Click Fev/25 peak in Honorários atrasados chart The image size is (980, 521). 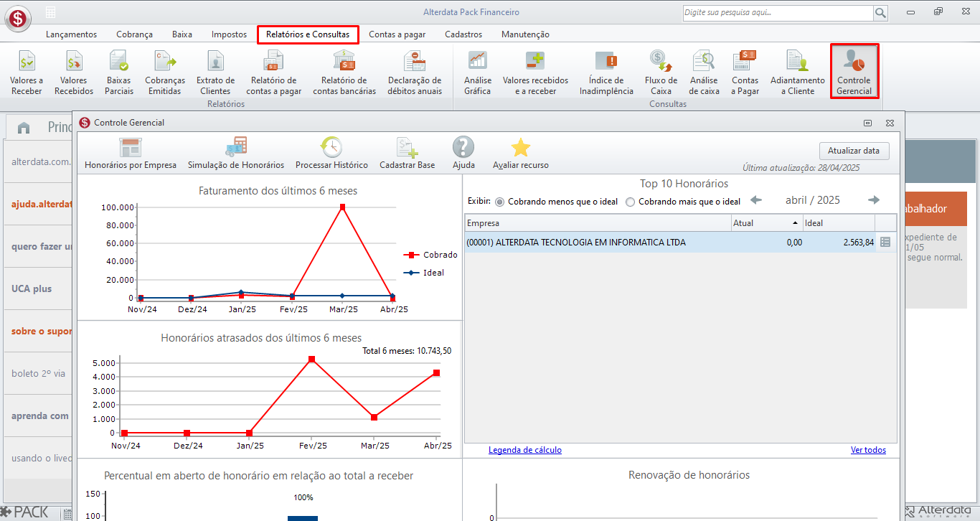311,359
